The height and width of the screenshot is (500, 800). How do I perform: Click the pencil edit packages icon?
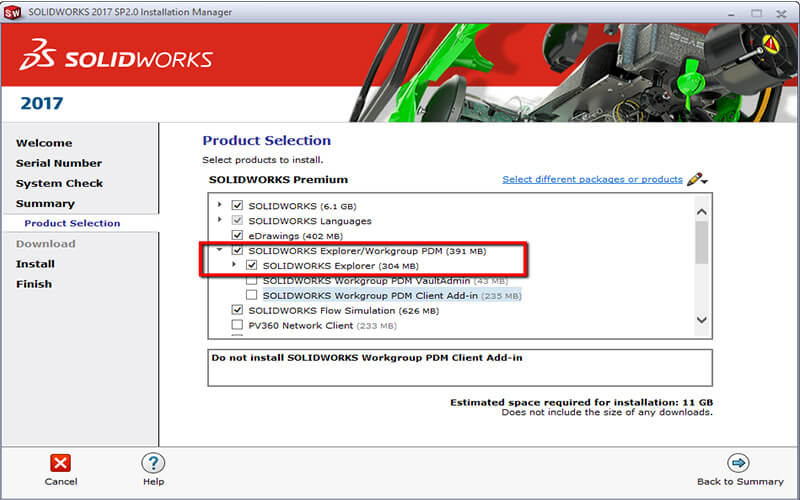point(694,179)
